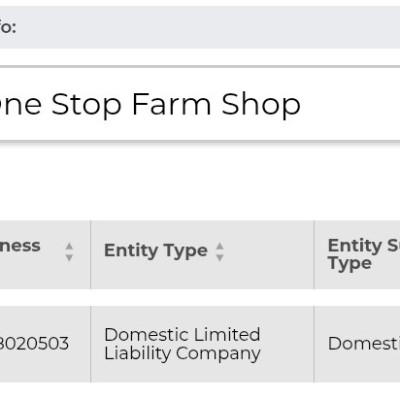Place cursor on the word 'Shop' in search box
Viewport: 400px width, 400px height.
click(x=261, y=105)
